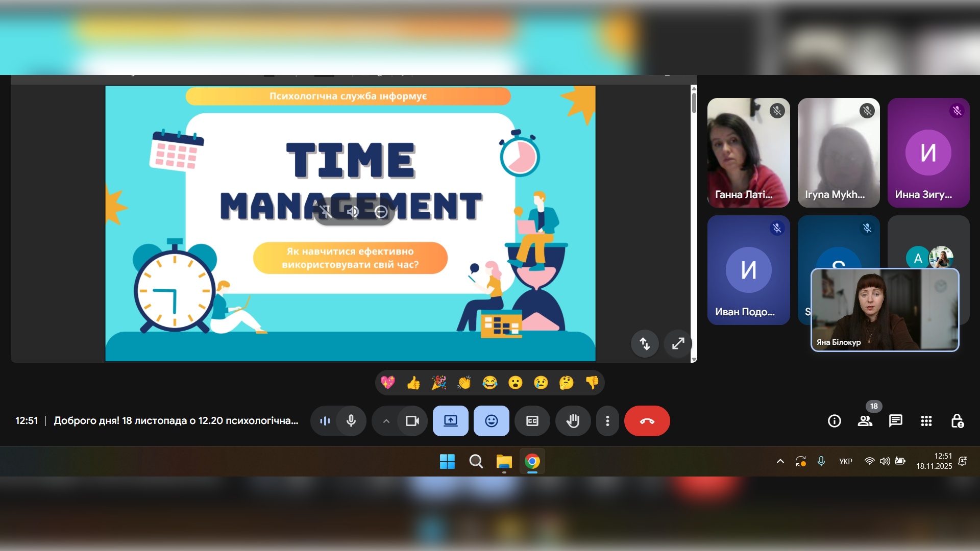Stop presenting with the screen share button
Image resolution: width=980 pixels, height=551 pixels.
pyautogui.click(x=450, y=421)
